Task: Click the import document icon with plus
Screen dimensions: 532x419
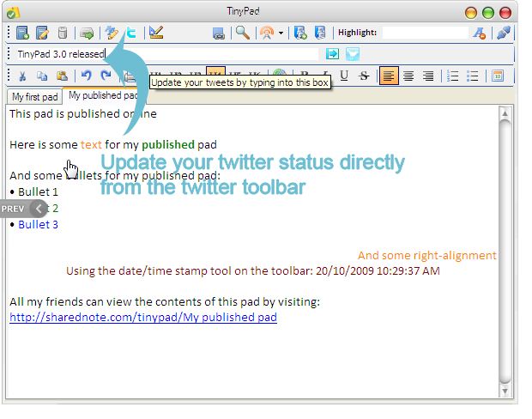Action: pos(300,33)
